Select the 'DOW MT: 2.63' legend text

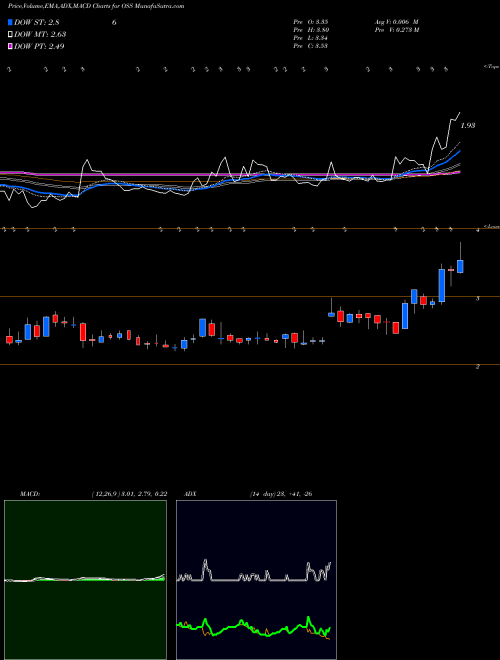[40, 35]
